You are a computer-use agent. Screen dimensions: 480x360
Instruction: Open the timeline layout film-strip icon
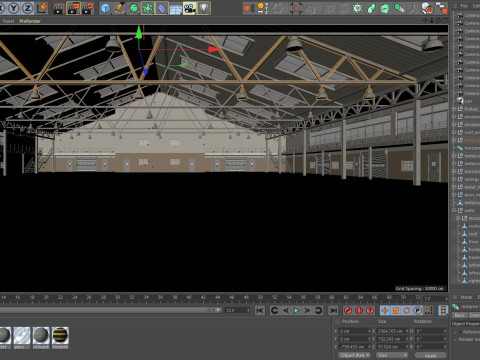[x=443, y=310]
